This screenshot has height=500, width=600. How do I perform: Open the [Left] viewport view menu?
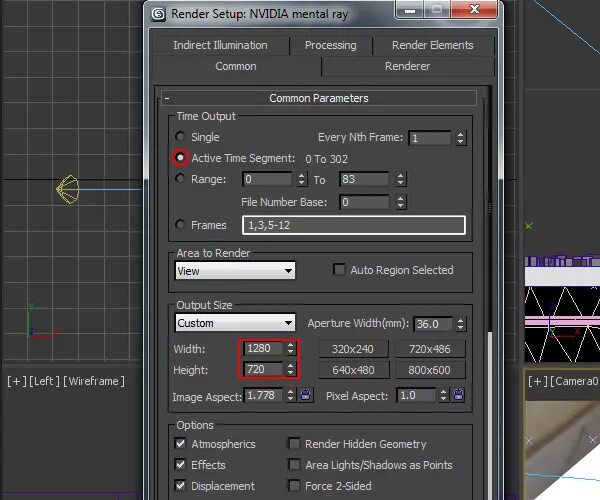[x=44, y=381]
